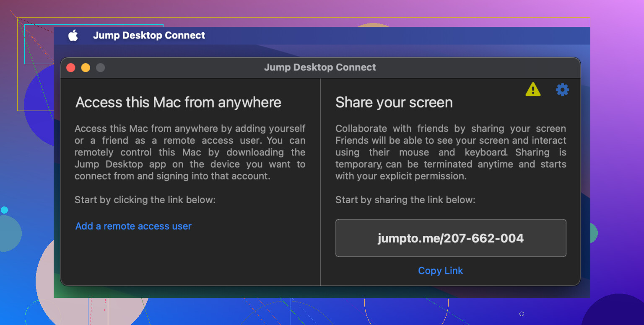Viewport: 644px width, 325px height.
Task: Minimize the window using the yellow button
Action: pyautogui.click(x=86, y=67)
